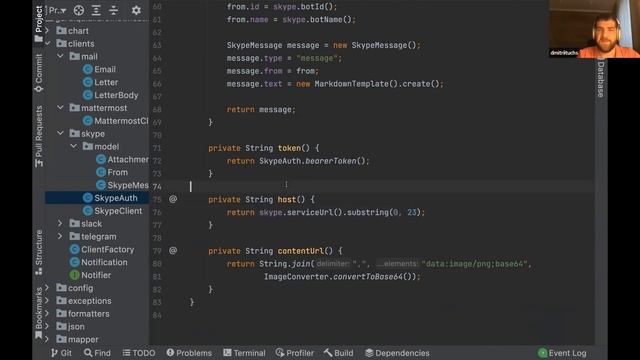The image size is (640, 360).
Task: Open the Pull Requests tool window tab
Action: [39, 136]
